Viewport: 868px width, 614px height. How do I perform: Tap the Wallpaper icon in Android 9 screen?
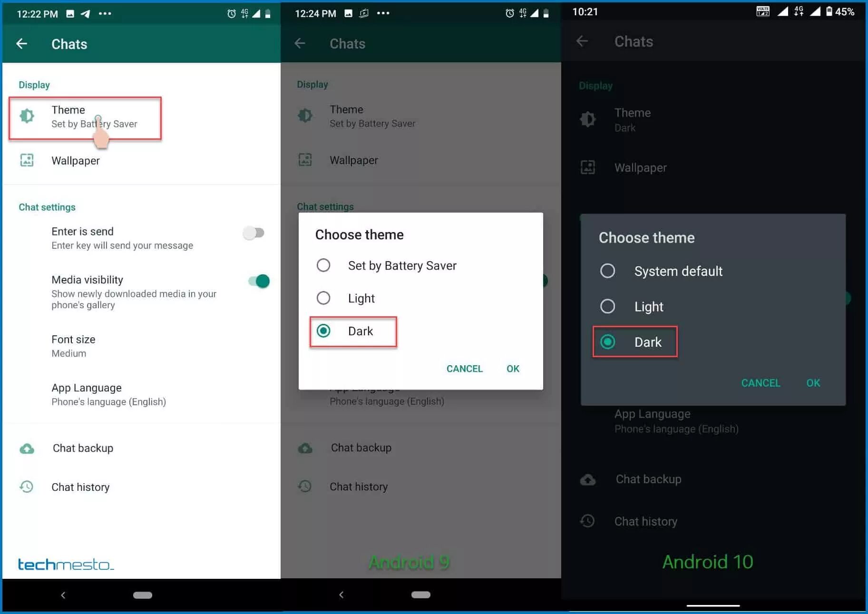click(x=305, y=160)
